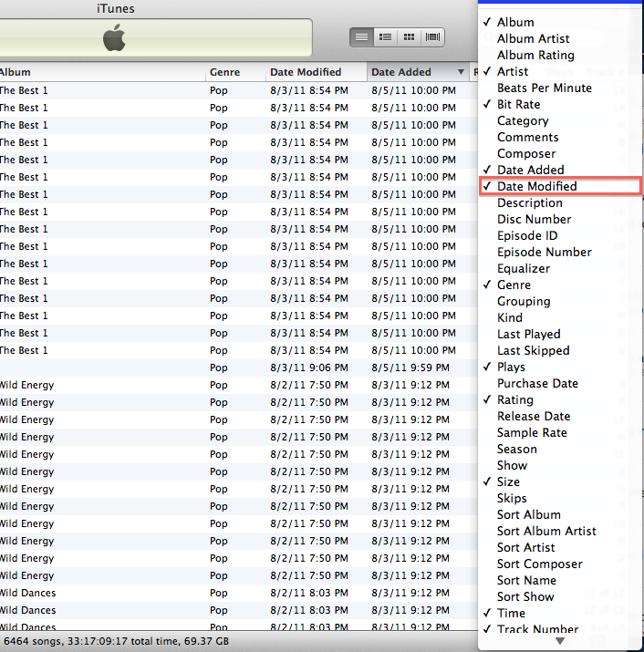Click the Apple logo in status display
This screenshot has width=644, height=652.
tap(114, 37)
